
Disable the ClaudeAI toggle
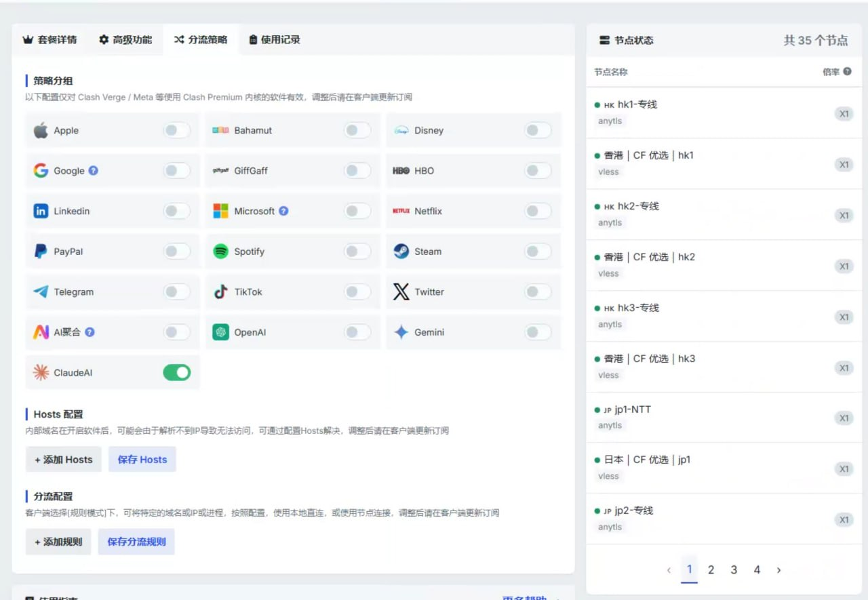pos(177,372)
